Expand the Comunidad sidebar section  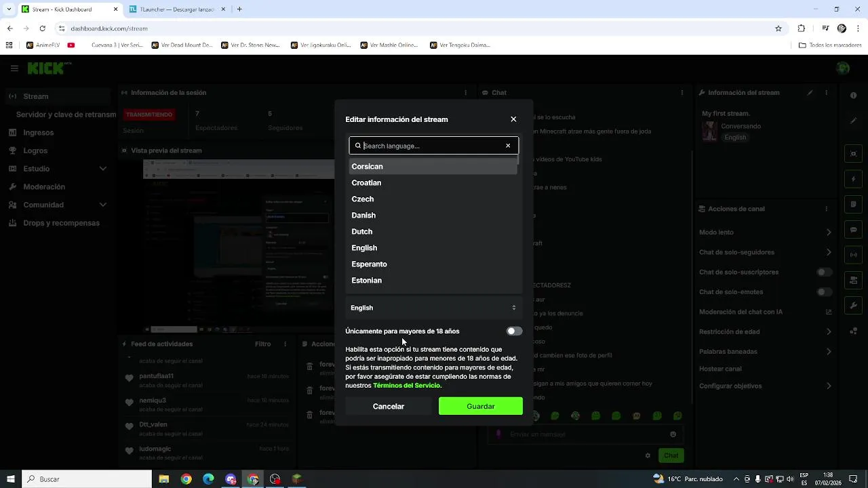pos(58,205)
